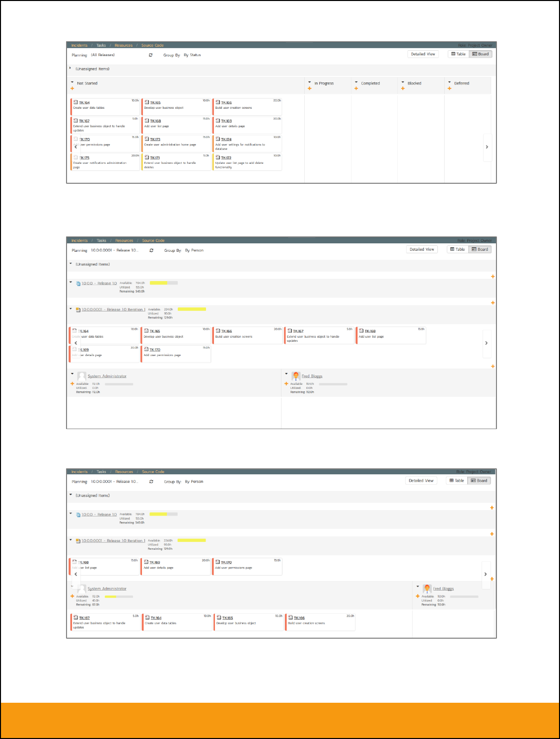The height and width of the screenshot is (739, 560).
Task: Collapse the Not Started column
Action: click(72, 82)
